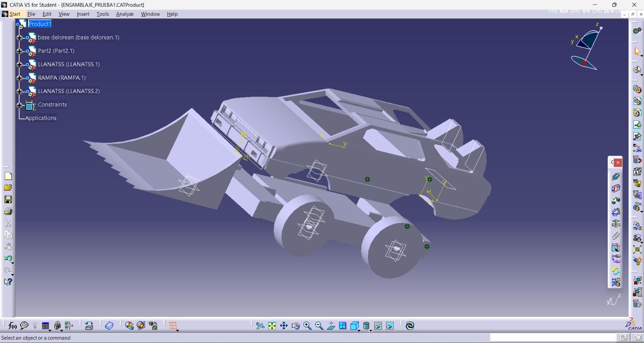Click the Select arrow tool
The width and height of the screenshot is (644, 343).
637,51
